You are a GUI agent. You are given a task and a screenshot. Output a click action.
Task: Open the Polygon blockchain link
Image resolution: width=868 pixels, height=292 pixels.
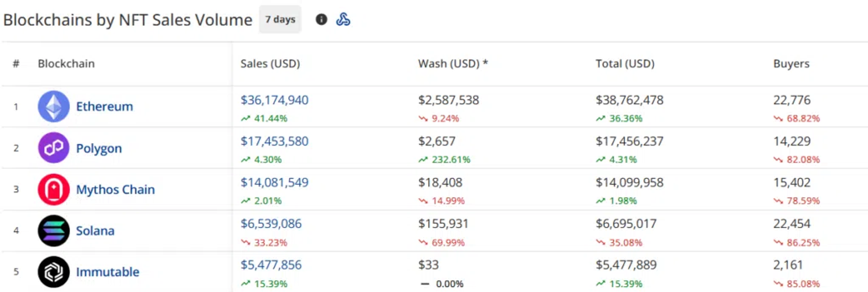pyautogui.click(x=99, y=149)
